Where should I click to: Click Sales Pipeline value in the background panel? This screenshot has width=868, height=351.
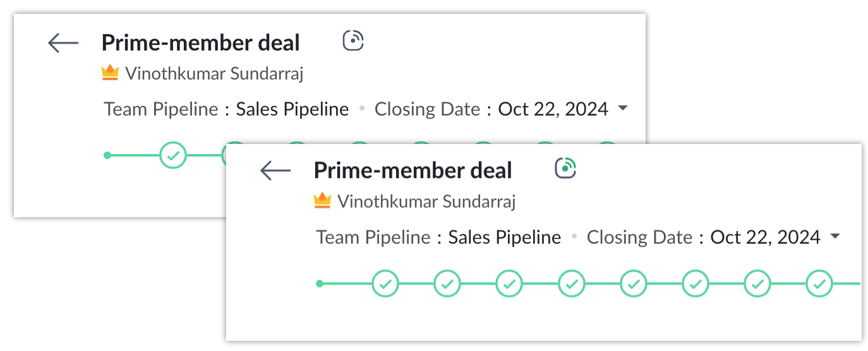(292, 109)
